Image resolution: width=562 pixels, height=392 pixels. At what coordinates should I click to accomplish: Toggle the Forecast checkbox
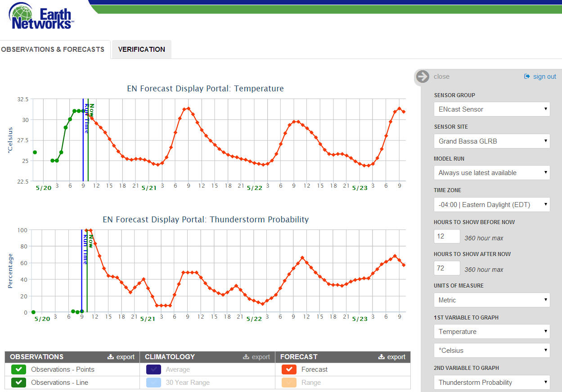tap(289, 369)
